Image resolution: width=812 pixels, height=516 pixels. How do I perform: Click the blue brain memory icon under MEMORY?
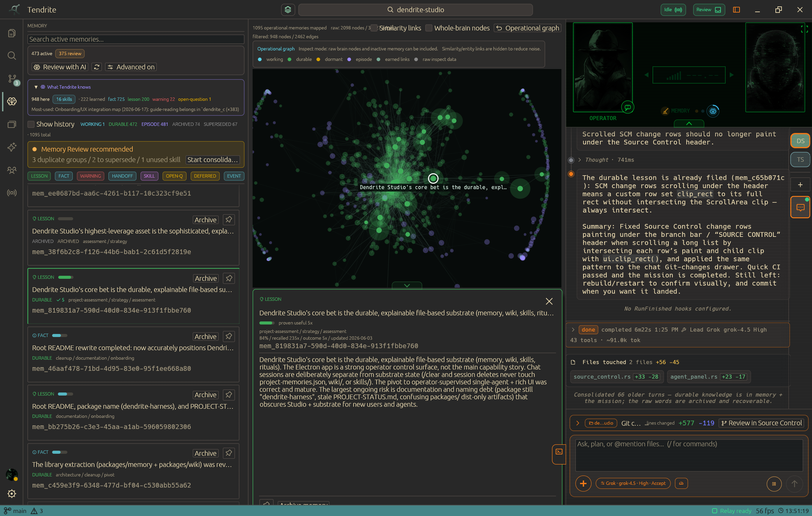[x=713, y=111]
